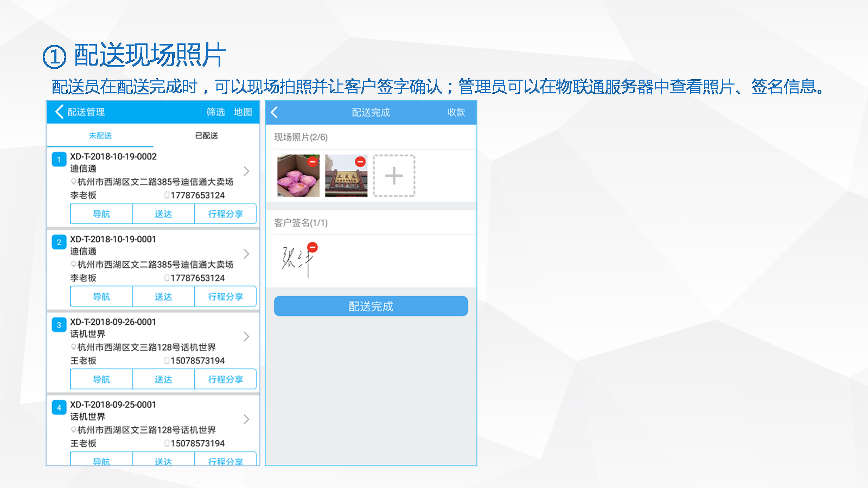This screenshot has height=488, width=868.
Task: Add a new site photo with plus box
Action: 394,176
